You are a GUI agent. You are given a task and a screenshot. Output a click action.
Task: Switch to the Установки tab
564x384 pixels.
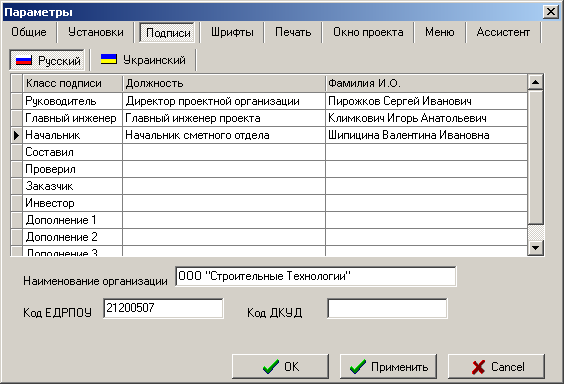96,32
